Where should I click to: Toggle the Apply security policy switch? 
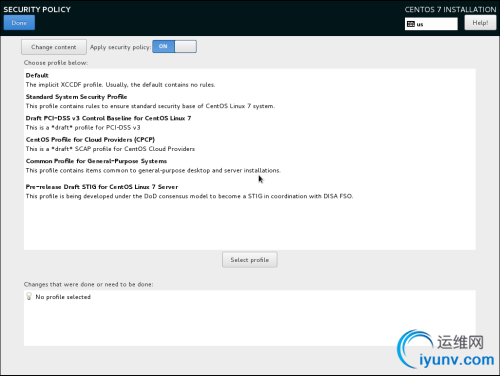(x=174, y=46)
